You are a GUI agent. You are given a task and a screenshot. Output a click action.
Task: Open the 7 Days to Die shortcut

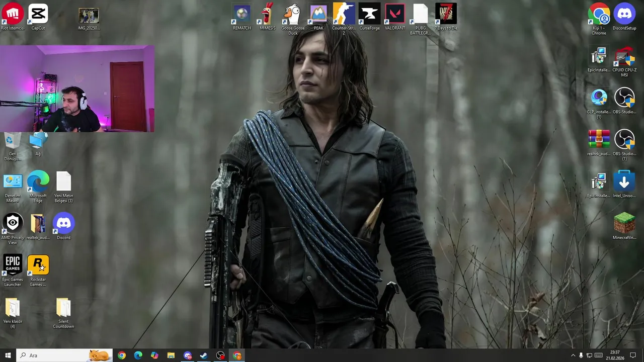(446, 17)
